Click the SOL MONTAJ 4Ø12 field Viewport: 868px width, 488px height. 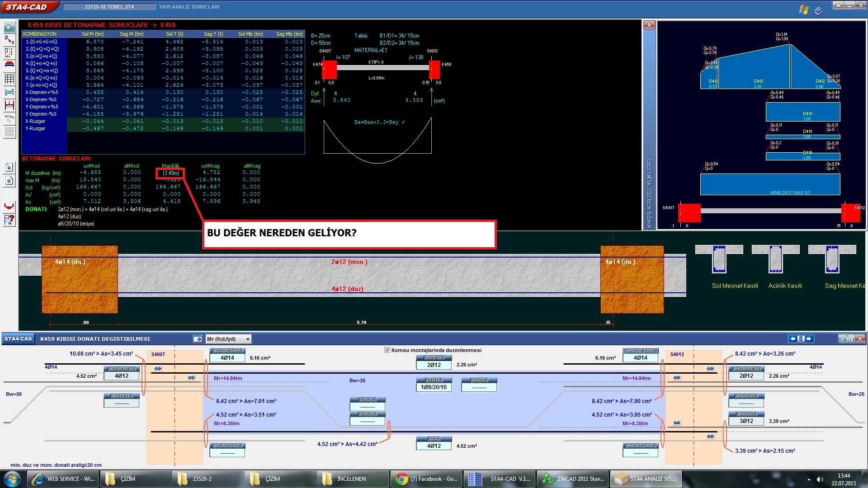pos(121,376)
